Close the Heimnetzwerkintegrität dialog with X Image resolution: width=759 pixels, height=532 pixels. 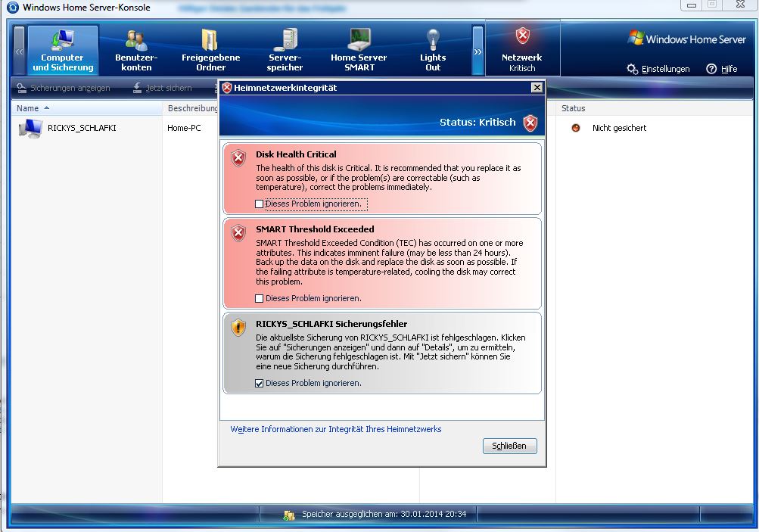(x=537, y=87)
